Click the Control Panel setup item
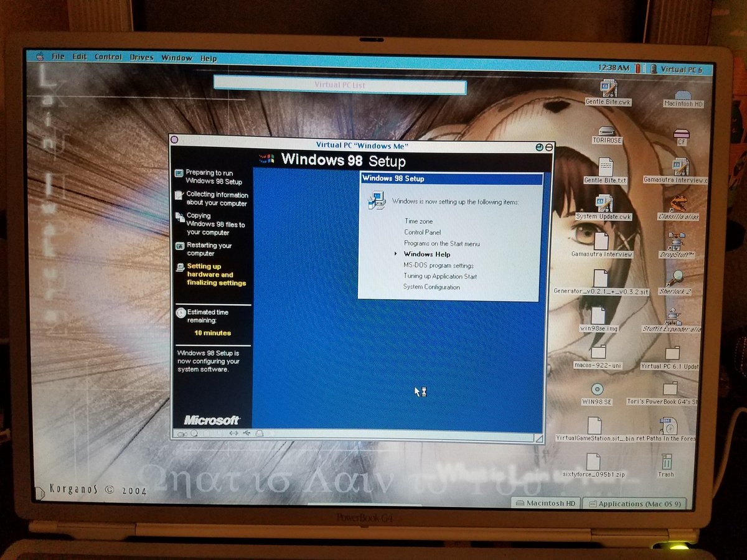This screenshot has width=747, height=560. pyautogui.click(x=423, y=232)
